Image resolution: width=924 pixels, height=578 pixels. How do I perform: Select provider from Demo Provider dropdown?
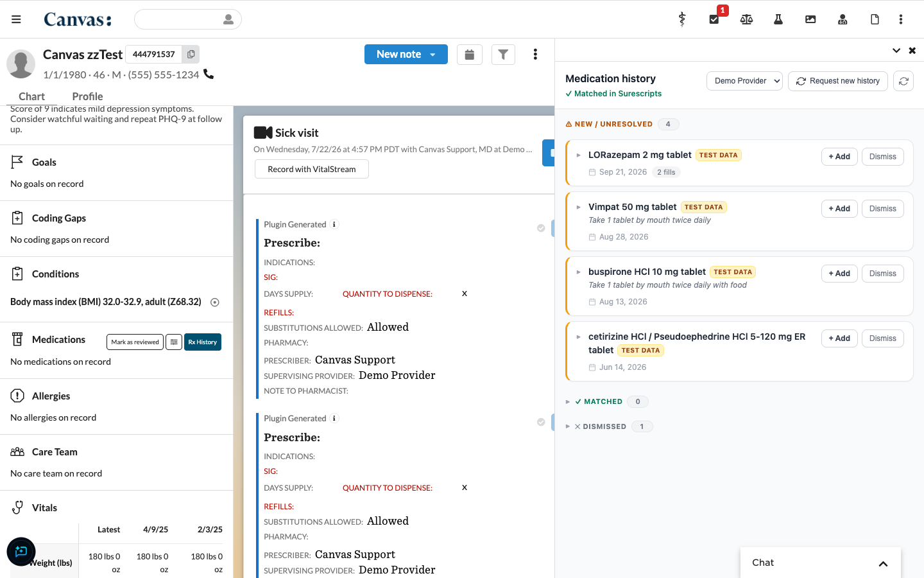click(744, 81)
